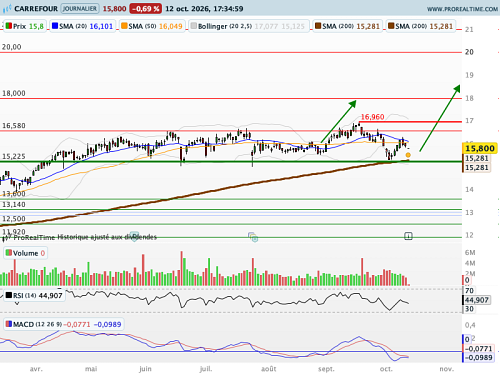This screenshot has width=500, height=375.
Task: Open the Prix 15,8 legend settings
Action: tap(25, 26)
